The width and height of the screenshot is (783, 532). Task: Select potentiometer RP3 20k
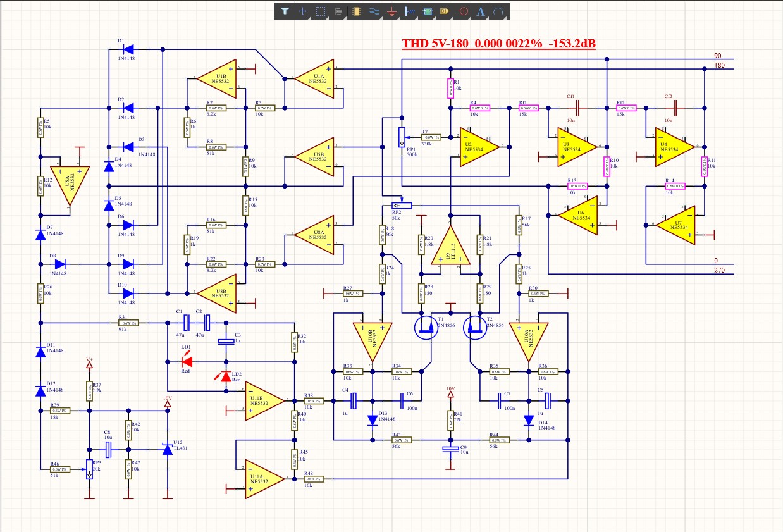(x=90, y=469)
